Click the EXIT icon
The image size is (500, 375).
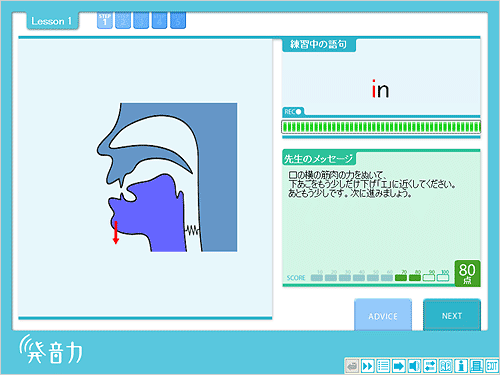(x=492, y=366)
